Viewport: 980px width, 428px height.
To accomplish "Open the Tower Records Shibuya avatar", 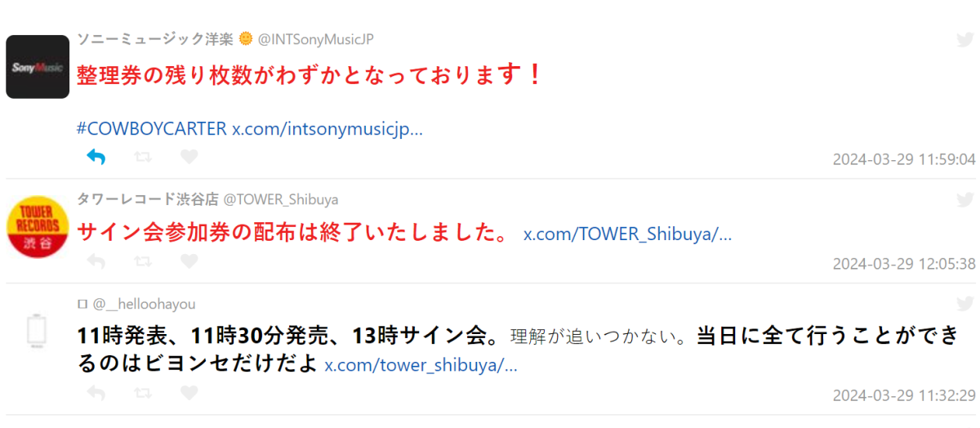I will (x=38, y=226).
